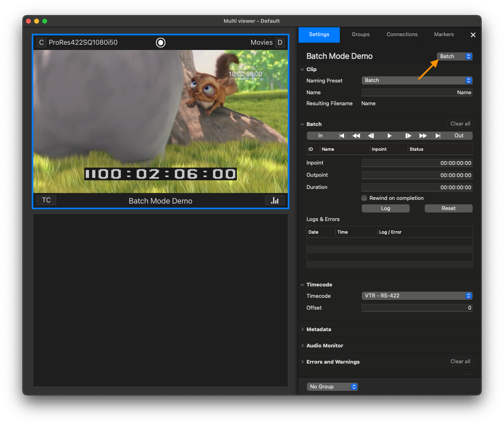Viewport: 504px width, 425px height.
Task: Open the Naming Preset dropdown
Action: tap(417, 80)
